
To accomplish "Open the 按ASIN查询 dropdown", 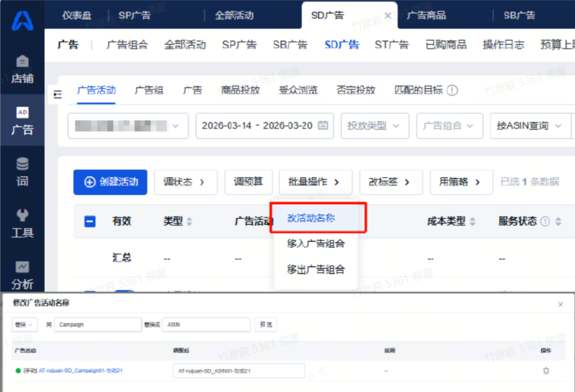I will pyautogui.click(x=529, y=126).
